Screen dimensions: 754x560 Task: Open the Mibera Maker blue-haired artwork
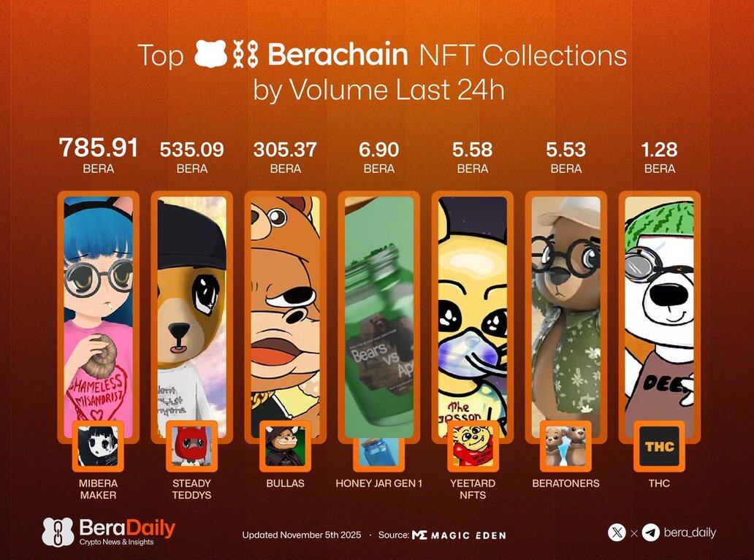pos(98,307)
